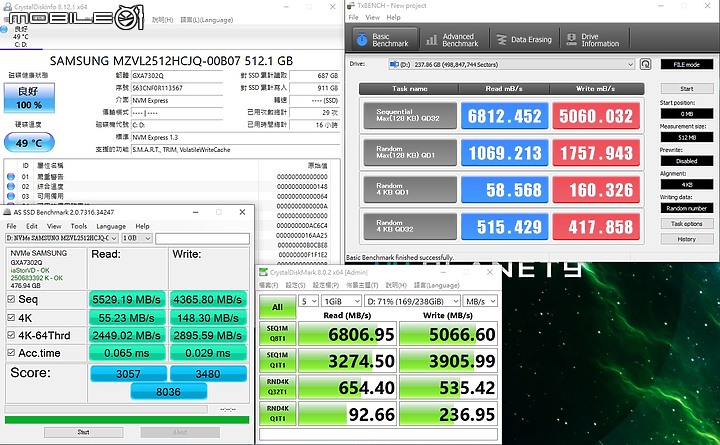Click CrystalDiskMark title bar app icon
Viewport: 720px width, 445px height.
pos(263,272)
